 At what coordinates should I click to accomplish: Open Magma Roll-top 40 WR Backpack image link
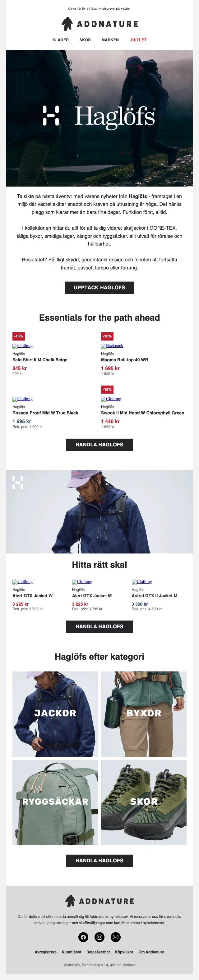[112, 346]
